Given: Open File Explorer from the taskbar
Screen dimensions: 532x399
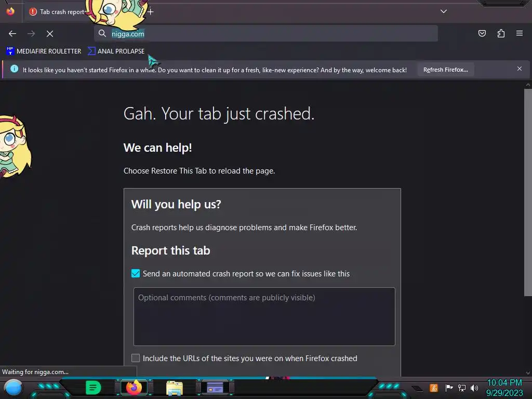Looking at the screenshot, I should tap(175, 388).
